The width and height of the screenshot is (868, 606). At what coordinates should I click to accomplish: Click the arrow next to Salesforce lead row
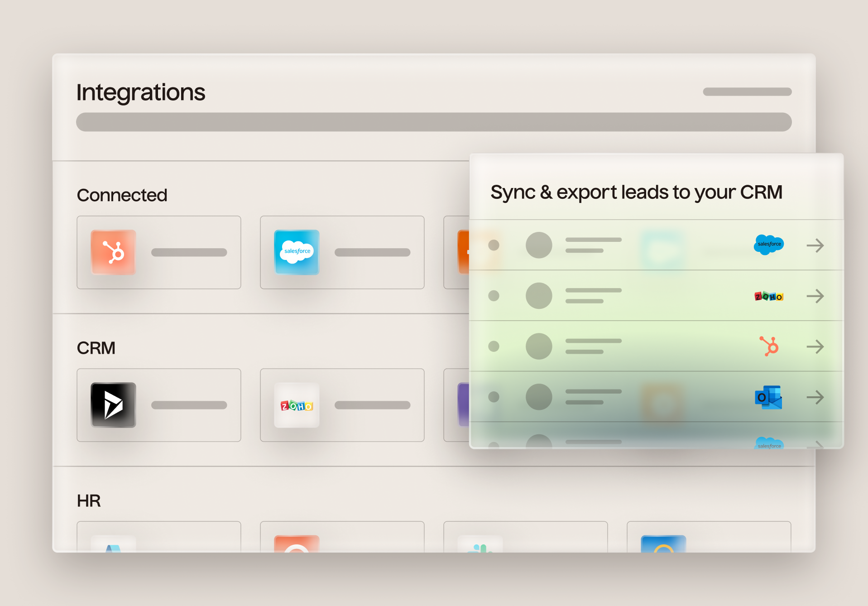click(x=815, y=245)
